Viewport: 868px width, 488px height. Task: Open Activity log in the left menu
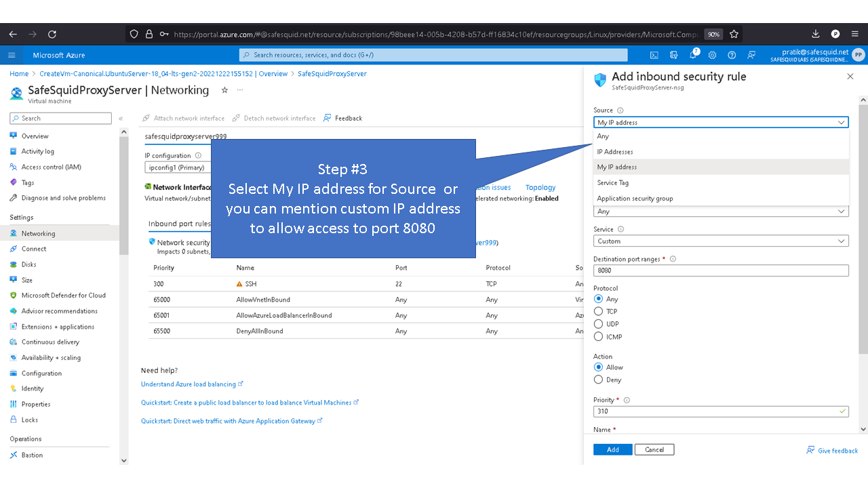click(x=37, y=152)
